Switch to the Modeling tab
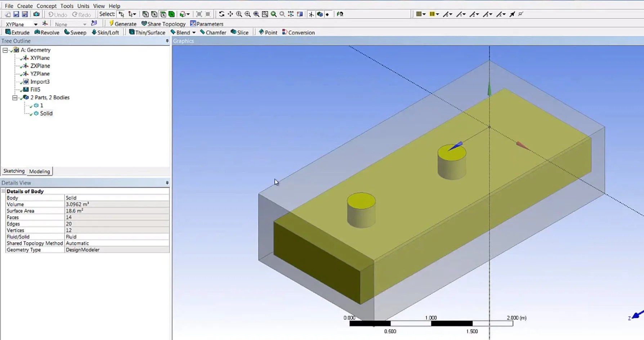Viewport: 644px width, 340px height. tap(40, 171)
